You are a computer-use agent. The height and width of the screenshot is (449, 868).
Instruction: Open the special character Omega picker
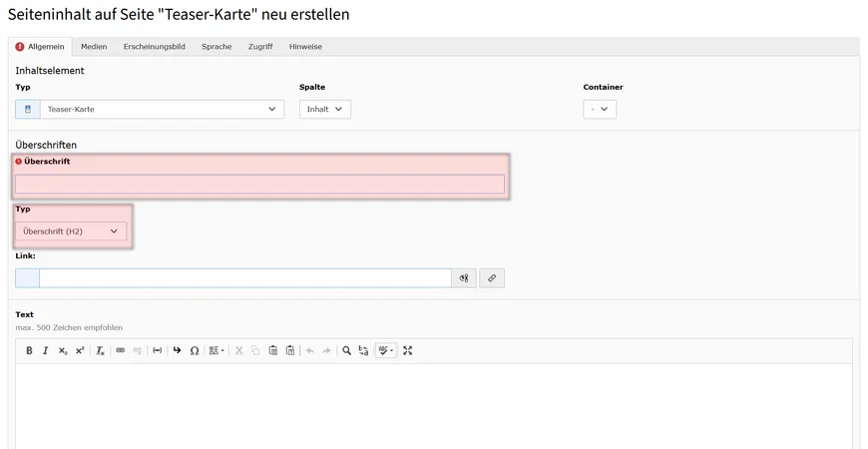click(x=195, y=350)
